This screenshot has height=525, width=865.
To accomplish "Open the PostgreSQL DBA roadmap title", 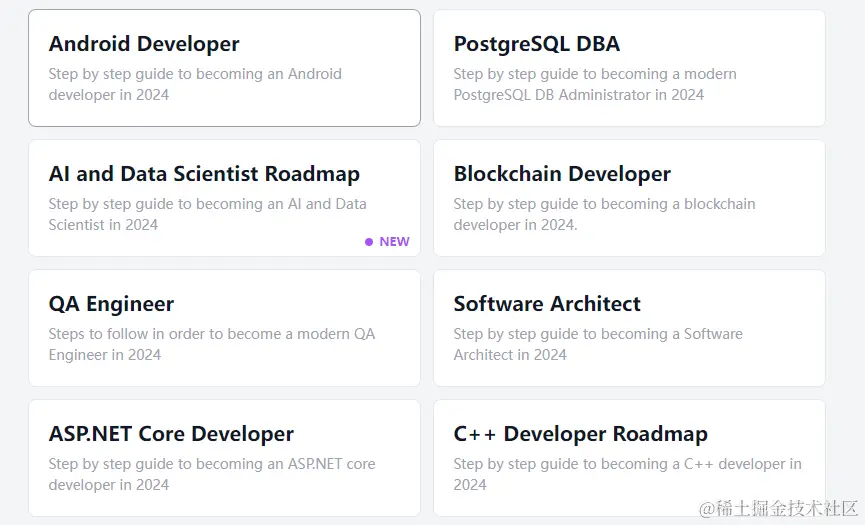I will (536, 44).
